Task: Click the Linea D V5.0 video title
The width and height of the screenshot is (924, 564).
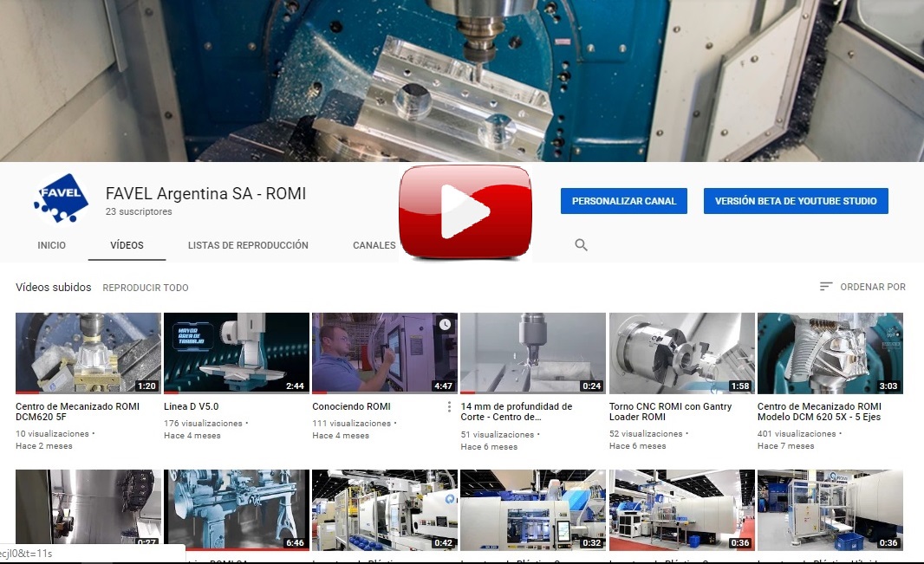Action: pyautogui.click(x=192, y=406)
